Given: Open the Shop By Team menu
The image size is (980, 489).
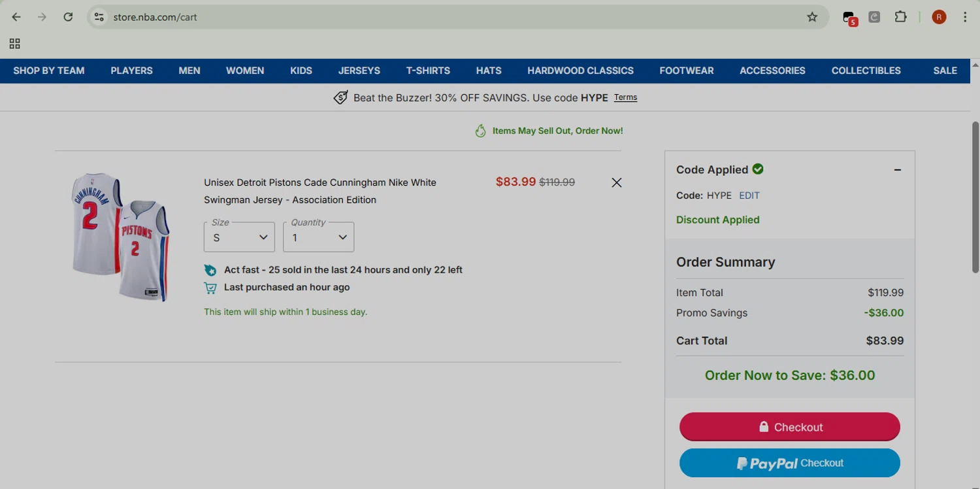Looking at the screenshot, I should coord(49,71).
